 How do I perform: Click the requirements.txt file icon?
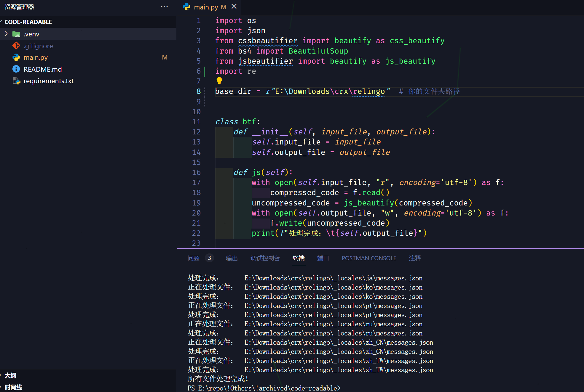tap(16, 81)
